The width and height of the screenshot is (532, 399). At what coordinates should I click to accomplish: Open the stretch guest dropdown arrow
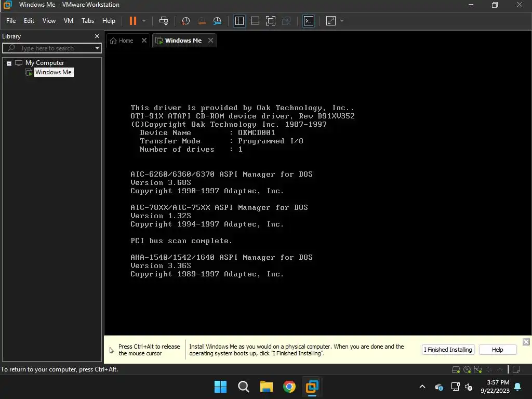pyautogui.click(x=342, y=21)
